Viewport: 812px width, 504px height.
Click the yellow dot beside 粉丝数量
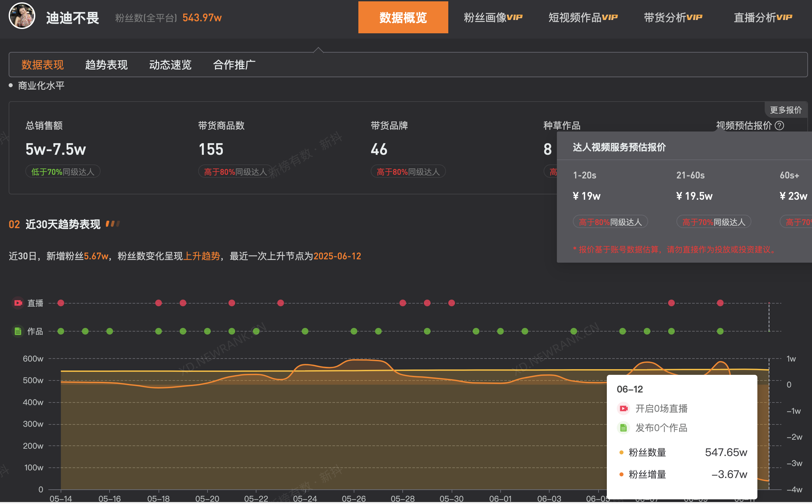pyautogui.click(x=621, y=453)
